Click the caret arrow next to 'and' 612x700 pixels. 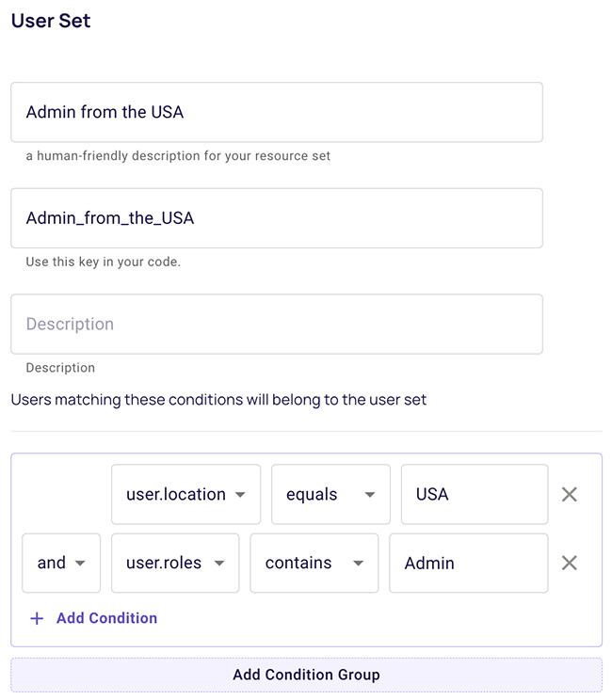coord(80,564)
